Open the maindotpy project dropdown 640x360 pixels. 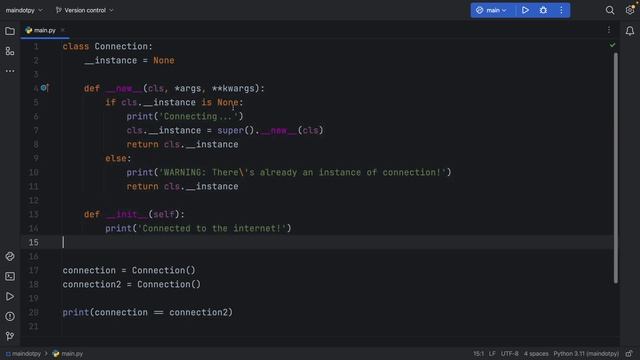click(x=24, y=10)
